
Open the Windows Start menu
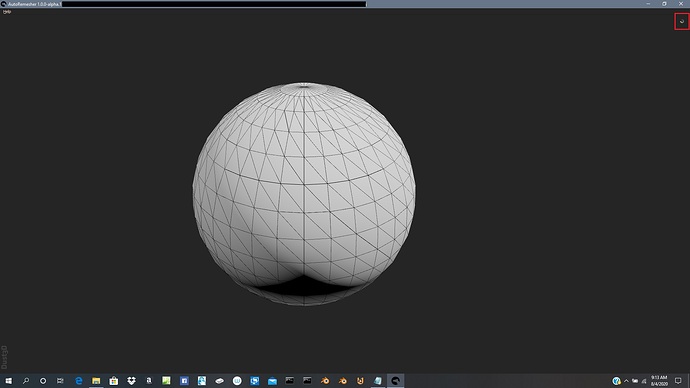8,381
